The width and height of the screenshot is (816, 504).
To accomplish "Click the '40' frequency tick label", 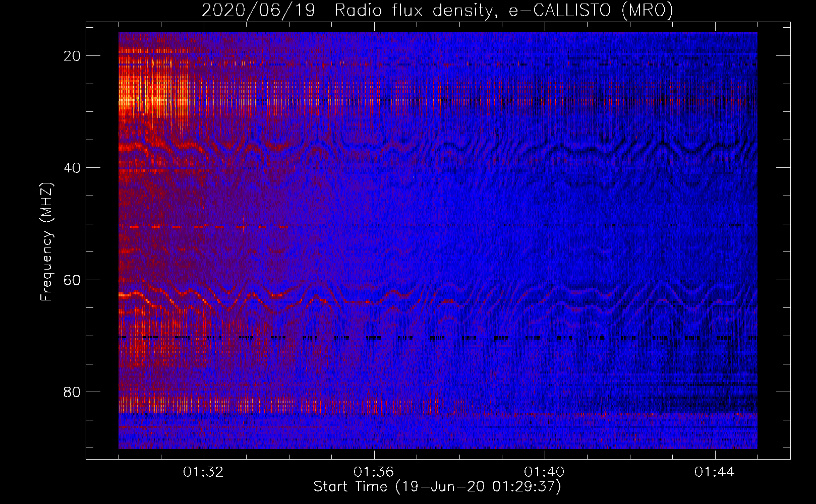I will [x=72, y=168].
